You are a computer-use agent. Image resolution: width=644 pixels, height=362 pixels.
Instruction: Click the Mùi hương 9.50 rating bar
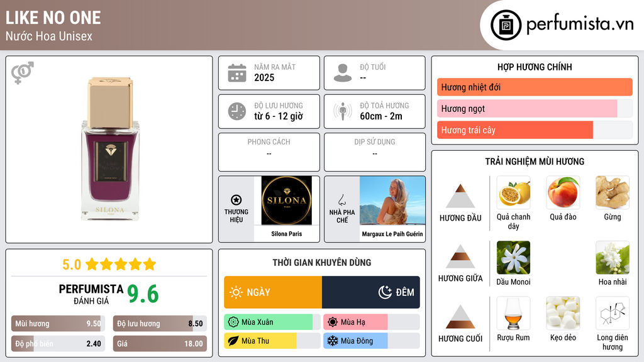click(x=58, y=324)
